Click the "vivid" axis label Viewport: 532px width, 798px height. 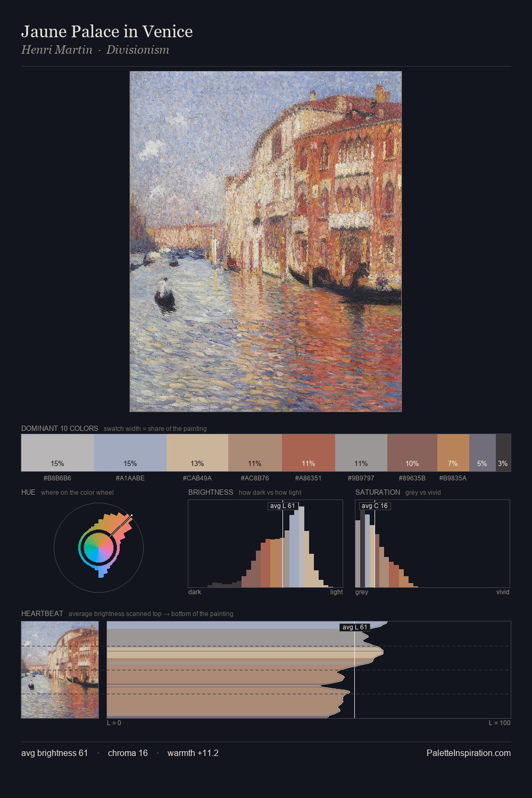503,592
